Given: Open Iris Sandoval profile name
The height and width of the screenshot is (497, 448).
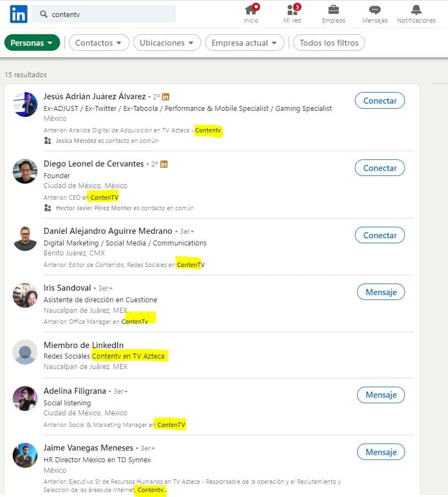Looking at the screenshot, I should click(x=67, y=287).
